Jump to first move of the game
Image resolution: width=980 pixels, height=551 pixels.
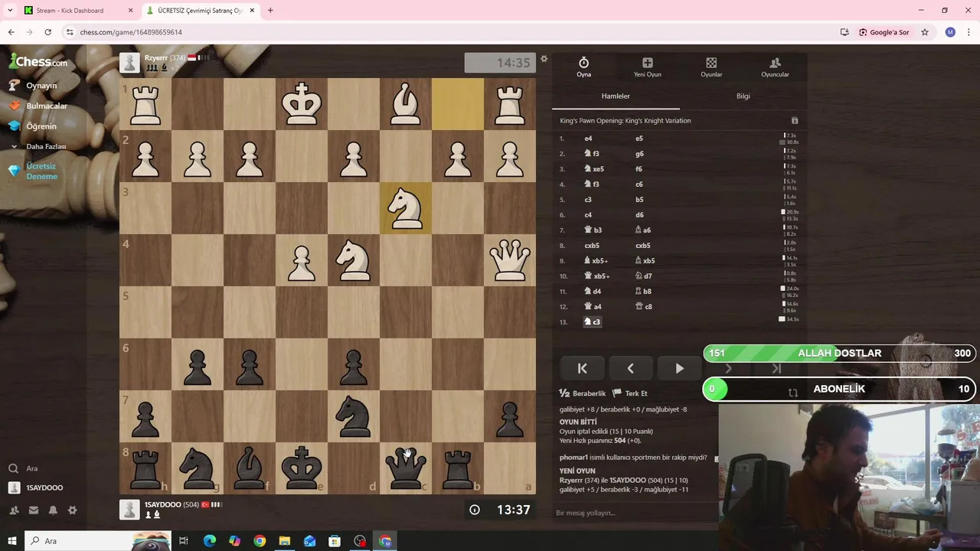[x=582, y=369]
